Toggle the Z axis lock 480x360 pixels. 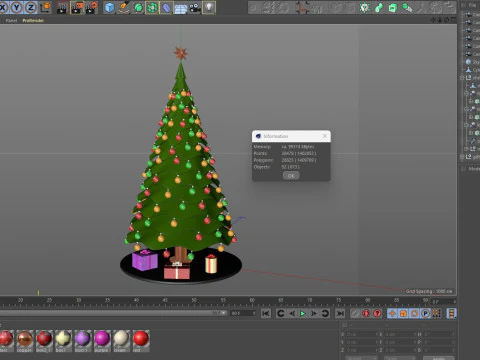(31, 7)
